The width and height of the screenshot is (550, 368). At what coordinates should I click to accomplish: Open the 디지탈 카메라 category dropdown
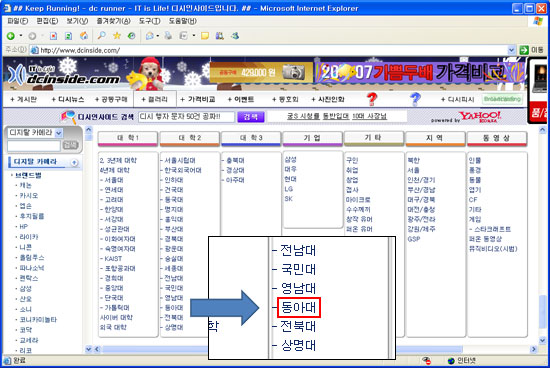[59, 133]
